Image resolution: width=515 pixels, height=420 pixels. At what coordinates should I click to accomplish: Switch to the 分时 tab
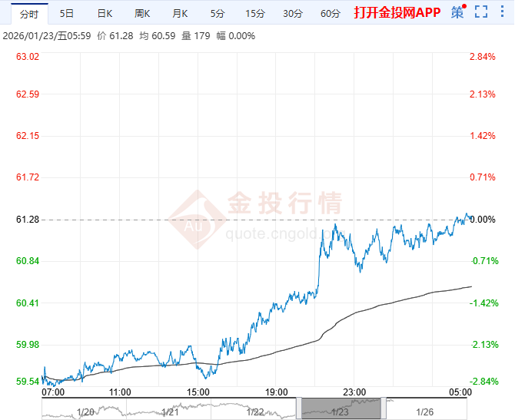click(29, 14)
